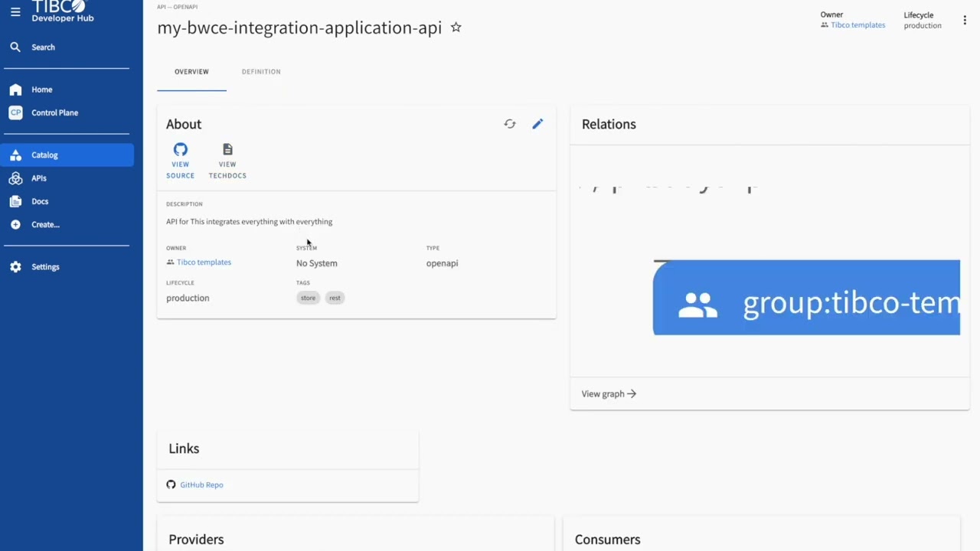The image size is (980, 551).
Task: Click the APIs icon in sidebar
Action: (x=15, y=178)
